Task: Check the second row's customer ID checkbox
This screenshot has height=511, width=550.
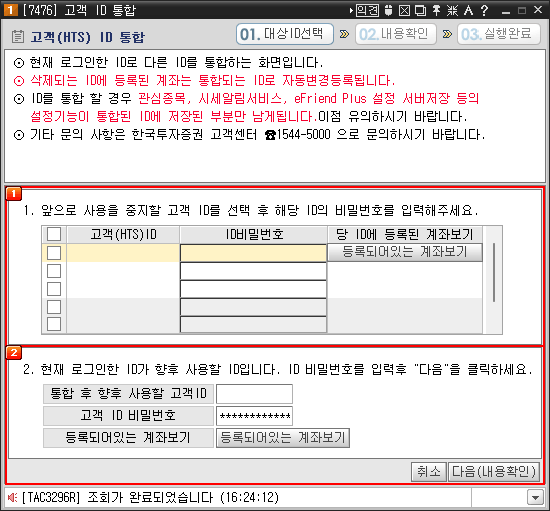Action: click(54, 271)
